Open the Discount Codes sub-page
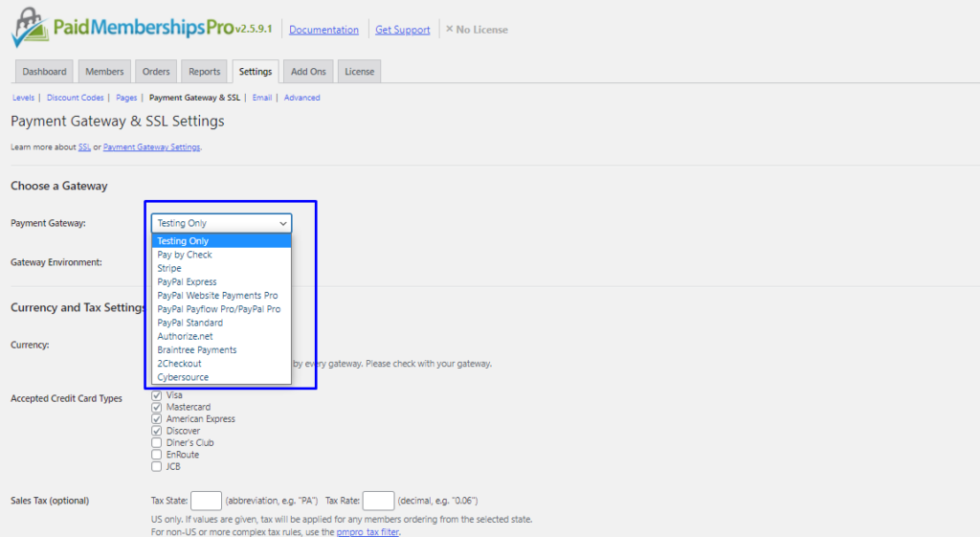Viewport: 980px width, 537px height. coord(75,98)
